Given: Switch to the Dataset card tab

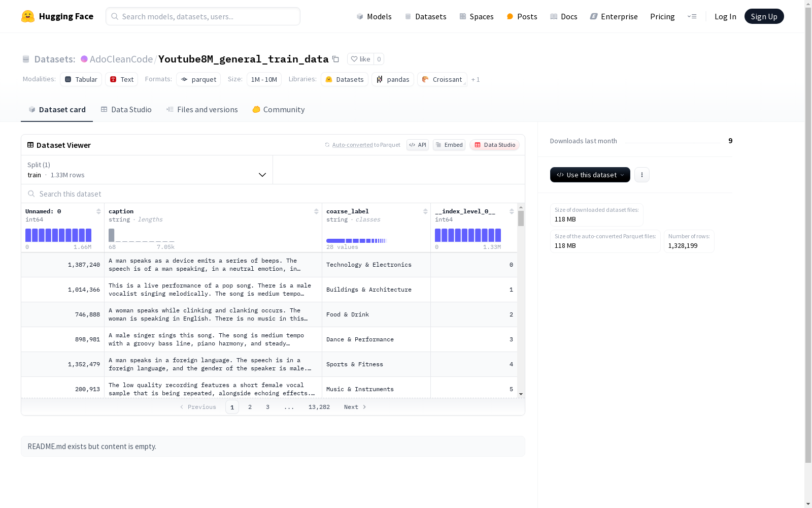Looking at the screenshot, I should pyautogui.click(x=57, y=109).
